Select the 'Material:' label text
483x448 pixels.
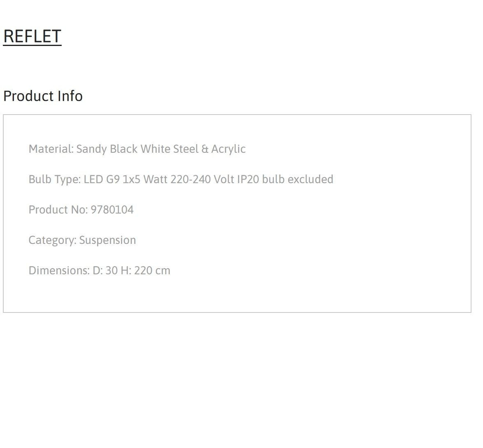tap(51, 149)
